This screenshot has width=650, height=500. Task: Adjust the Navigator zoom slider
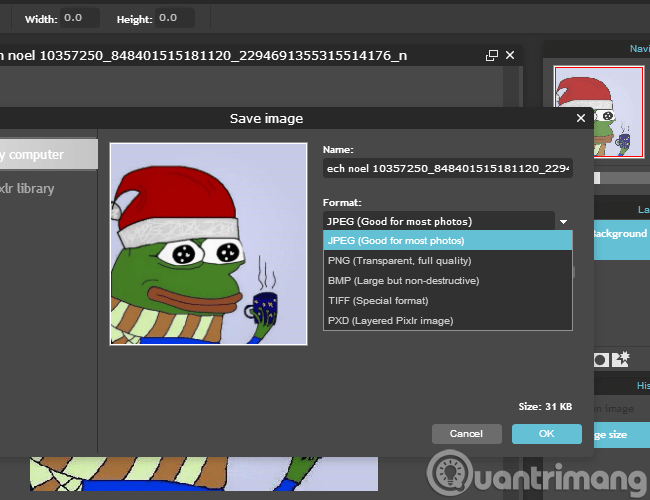[597, 178]
